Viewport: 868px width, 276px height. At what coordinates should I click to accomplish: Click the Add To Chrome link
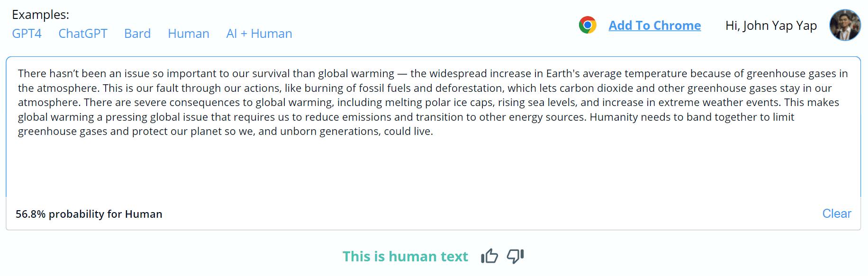pos(655,26)
